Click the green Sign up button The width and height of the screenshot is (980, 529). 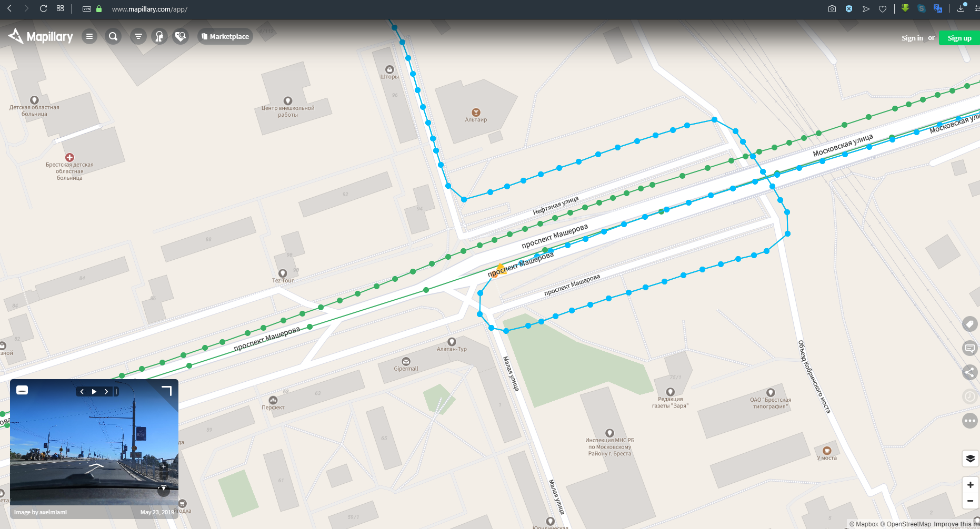point(959,38)
